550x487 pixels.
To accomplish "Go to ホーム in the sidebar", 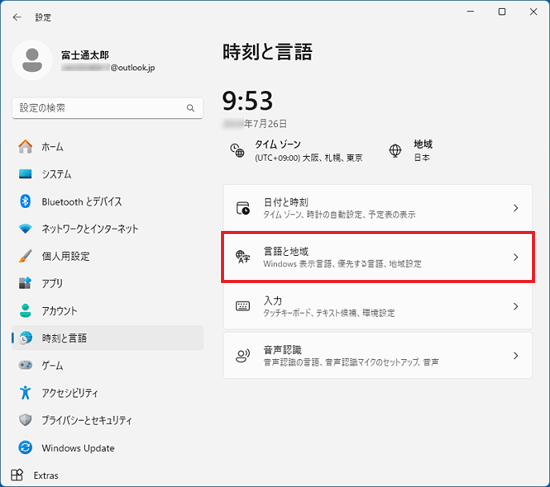I will 108,147.
